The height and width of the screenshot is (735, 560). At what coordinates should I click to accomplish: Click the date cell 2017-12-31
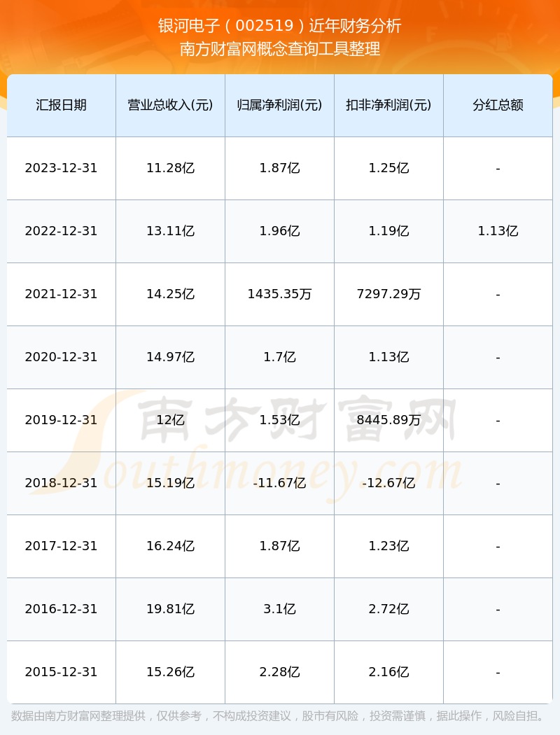click(x=62, y=546)
